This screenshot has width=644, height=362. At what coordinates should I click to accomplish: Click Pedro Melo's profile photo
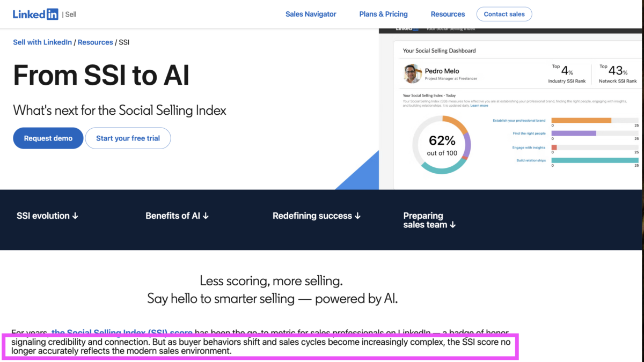pos(412,73)
